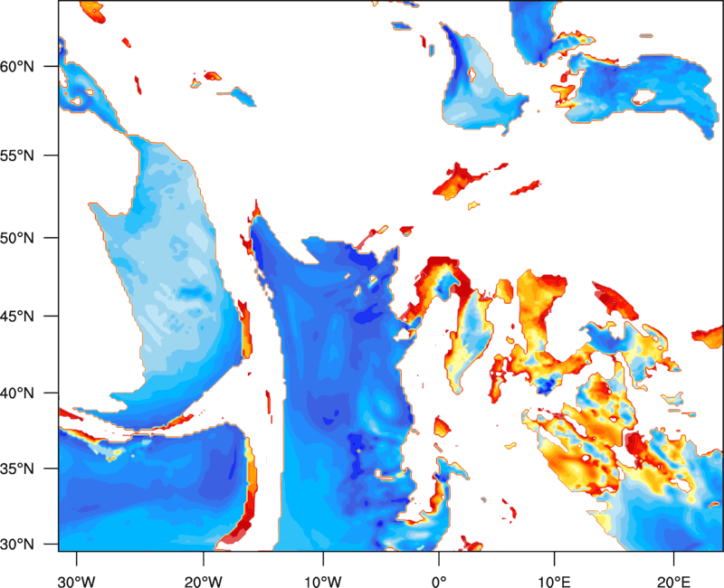Image resolution: width=724 pixels, height=588 pixels.
Task: Click the 50°N latitude label
Action: pyautogui.click(x=17, y=238)
